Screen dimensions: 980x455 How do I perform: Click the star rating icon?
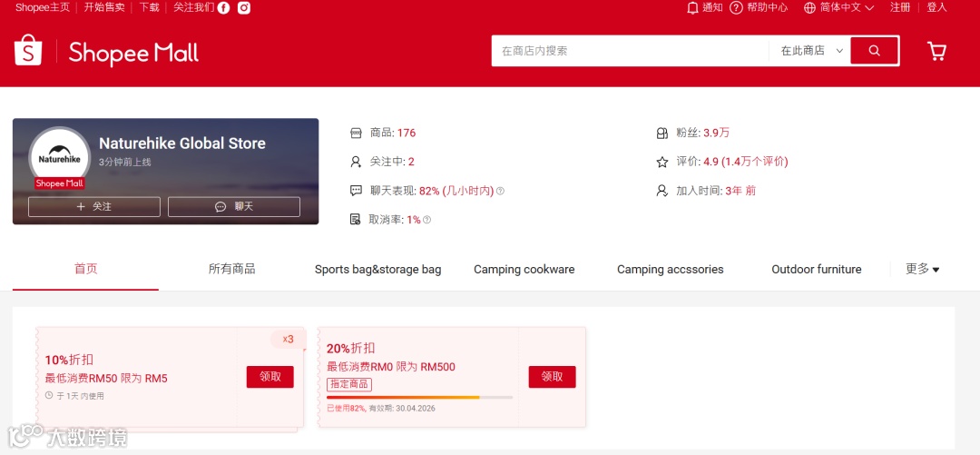pyautogui.click(x=661, y=162)
